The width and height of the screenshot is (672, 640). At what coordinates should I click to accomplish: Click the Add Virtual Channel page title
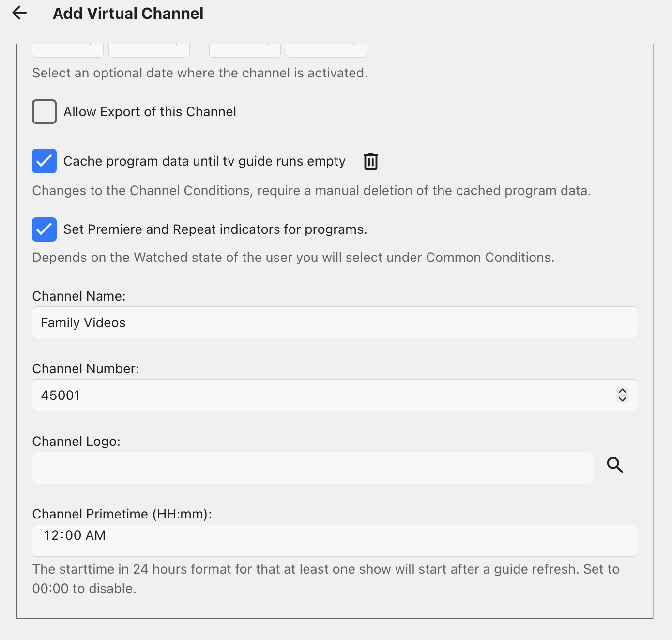[128, 14]
